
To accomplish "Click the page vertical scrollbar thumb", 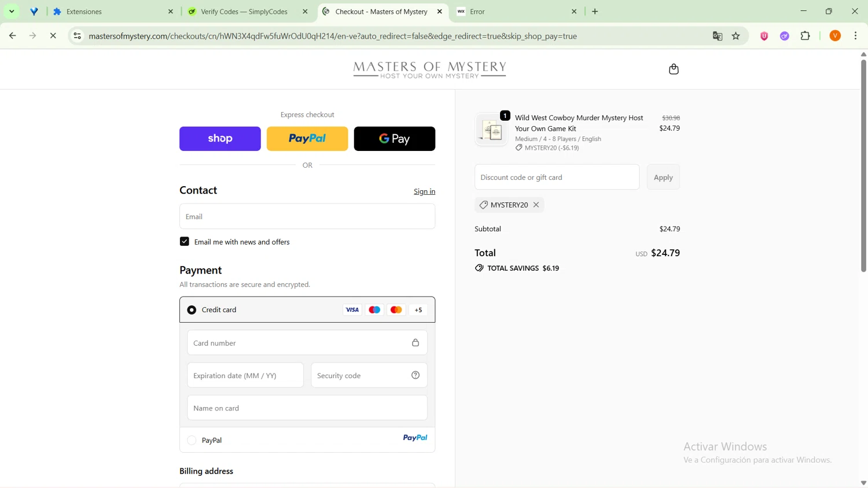I will click(863, 165).
